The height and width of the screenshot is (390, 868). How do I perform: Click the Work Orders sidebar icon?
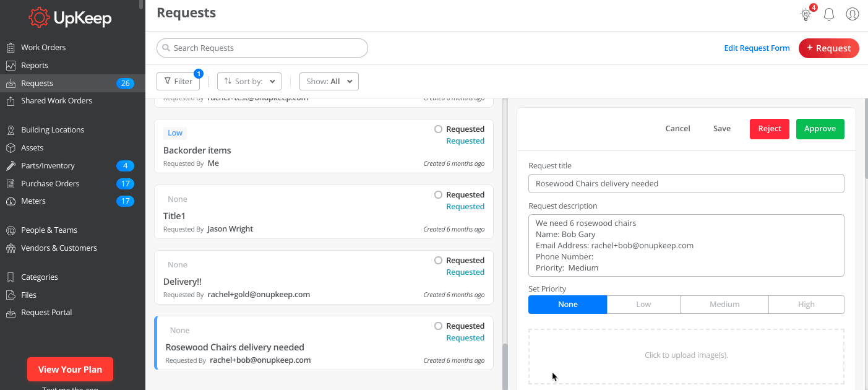11,48
